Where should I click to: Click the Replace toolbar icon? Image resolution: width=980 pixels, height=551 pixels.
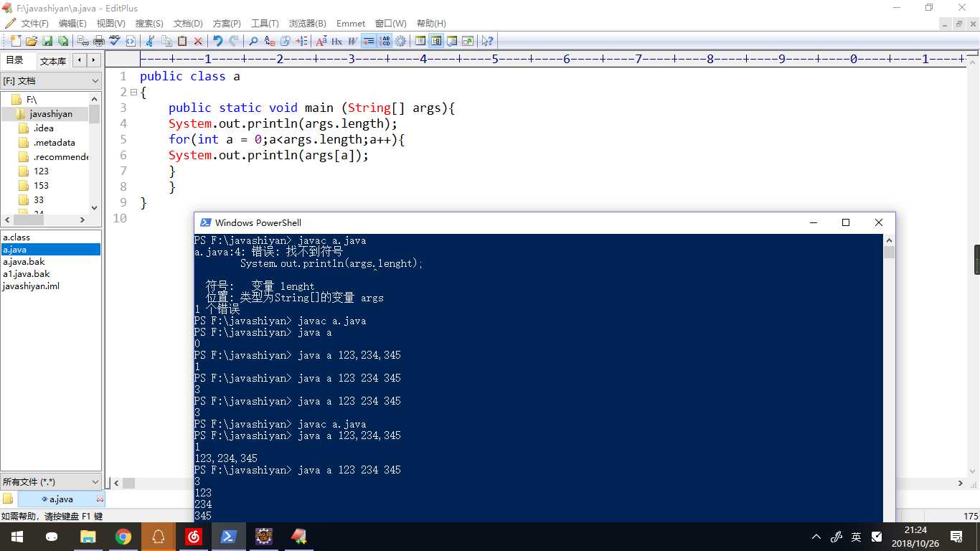(x=270, y=41)
